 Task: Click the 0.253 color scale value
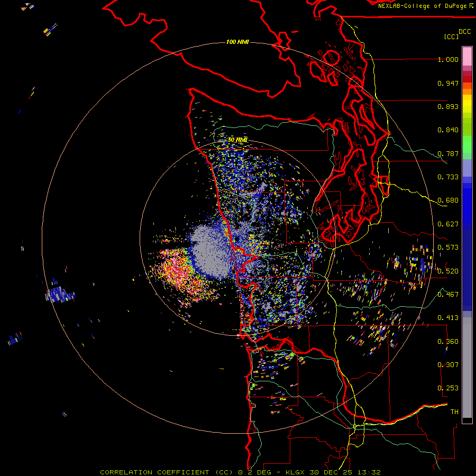coord(448,388)
